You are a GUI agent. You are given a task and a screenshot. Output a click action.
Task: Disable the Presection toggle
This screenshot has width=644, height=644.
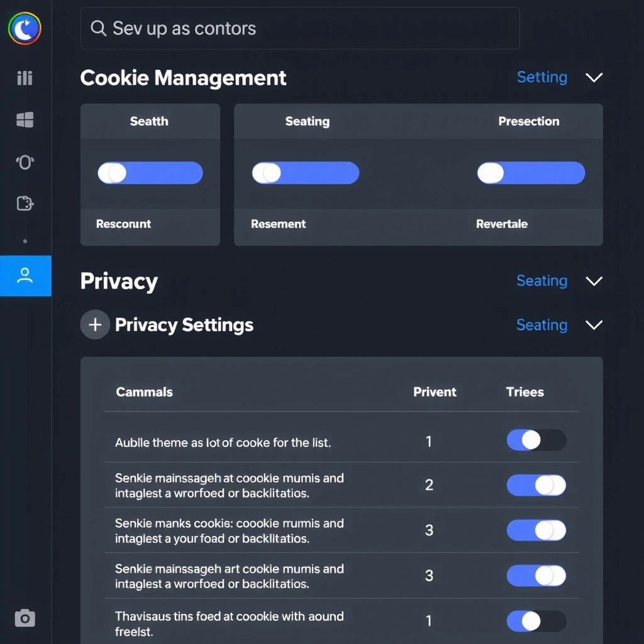pos(530,172)
